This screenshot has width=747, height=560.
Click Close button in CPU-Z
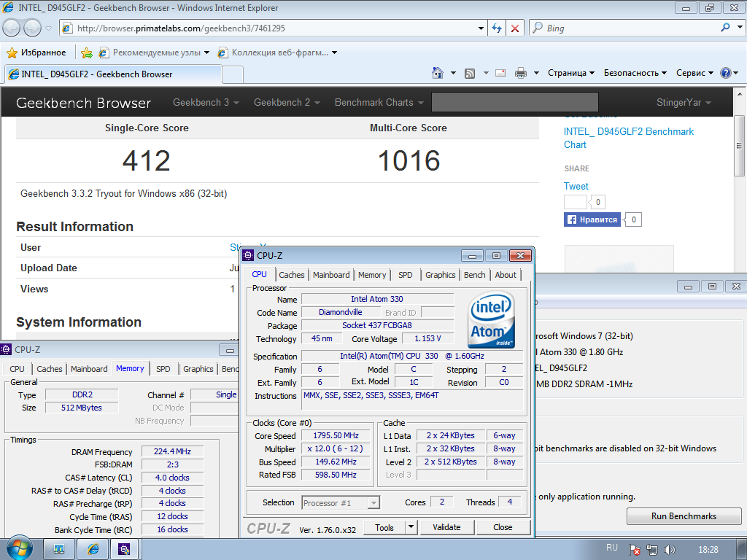[503, 527]
